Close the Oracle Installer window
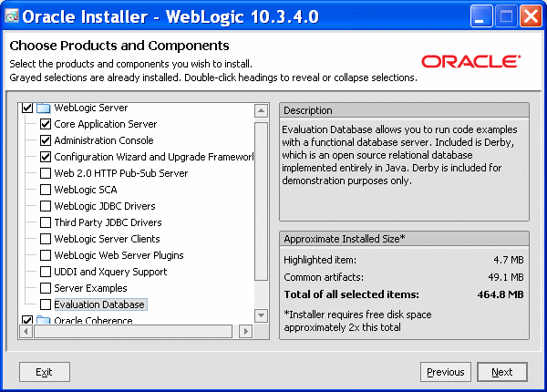This screenshot has height=392, width=547. (531, 16)
